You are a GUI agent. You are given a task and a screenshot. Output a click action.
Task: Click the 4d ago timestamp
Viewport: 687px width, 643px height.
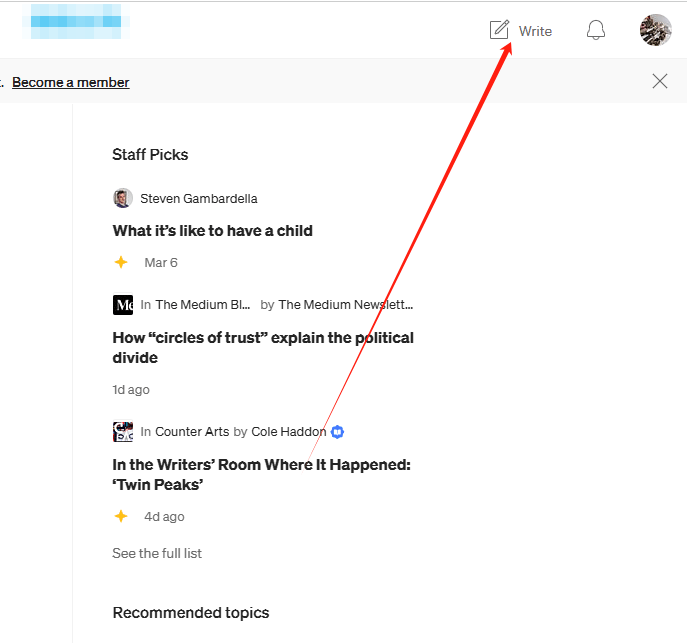tap(164, 517)
